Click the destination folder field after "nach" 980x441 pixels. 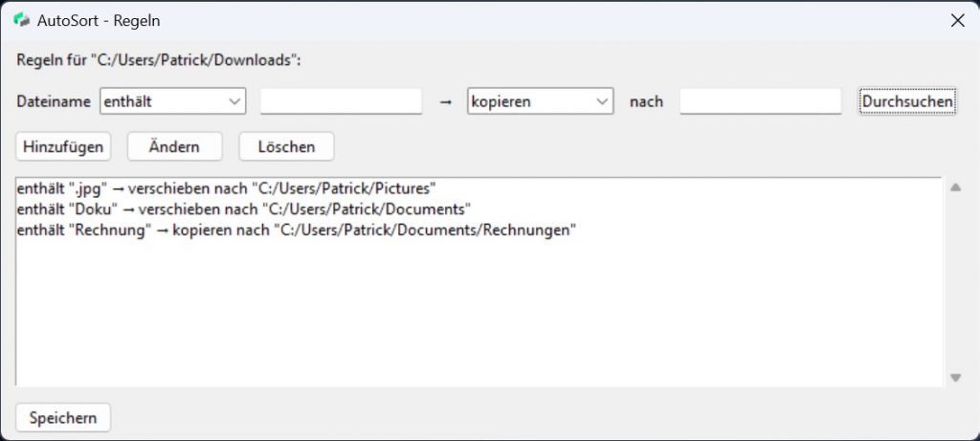click(760, 101)
